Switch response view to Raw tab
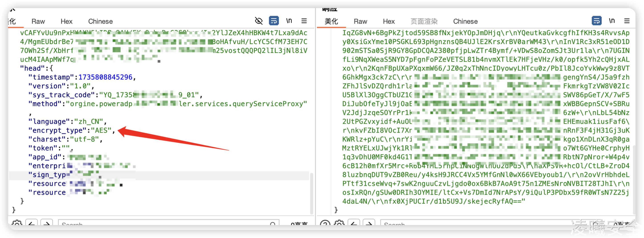 (x=360, y=22)
